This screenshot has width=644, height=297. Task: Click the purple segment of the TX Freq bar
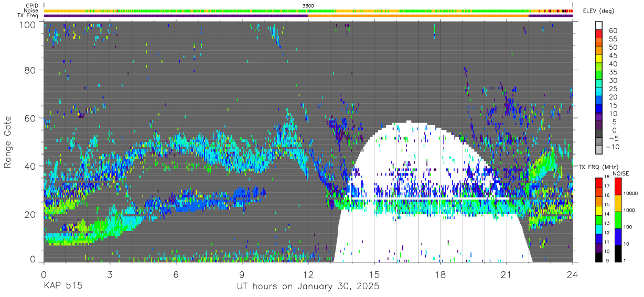(x=176, y=15)
